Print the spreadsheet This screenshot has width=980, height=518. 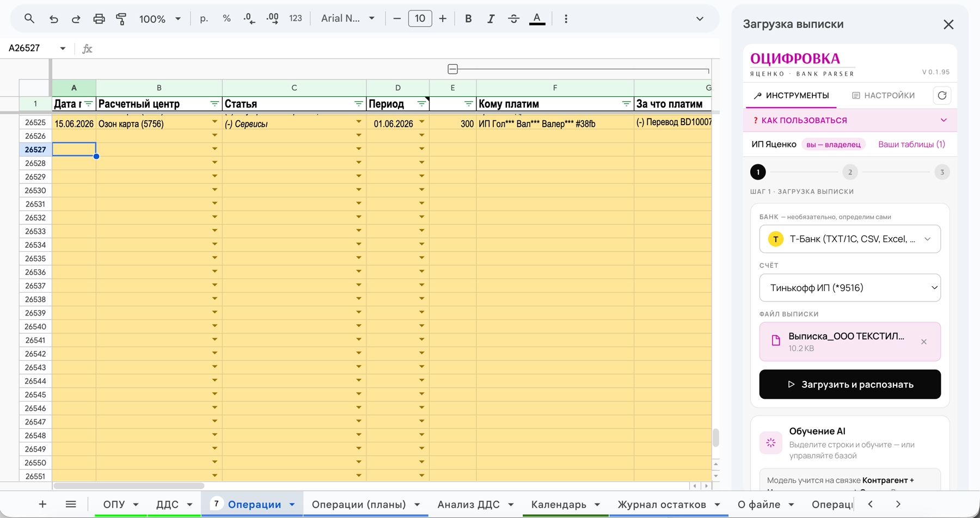[x=99, y=18]
